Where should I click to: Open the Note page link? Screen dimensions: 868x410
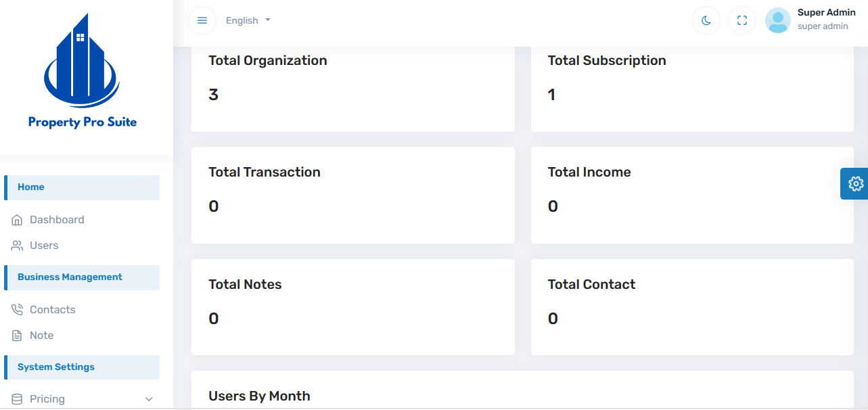pos(41,336)
